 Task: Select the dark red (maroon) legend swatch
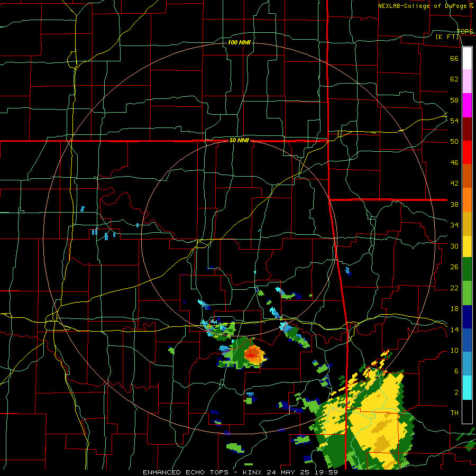pos(467,129)
